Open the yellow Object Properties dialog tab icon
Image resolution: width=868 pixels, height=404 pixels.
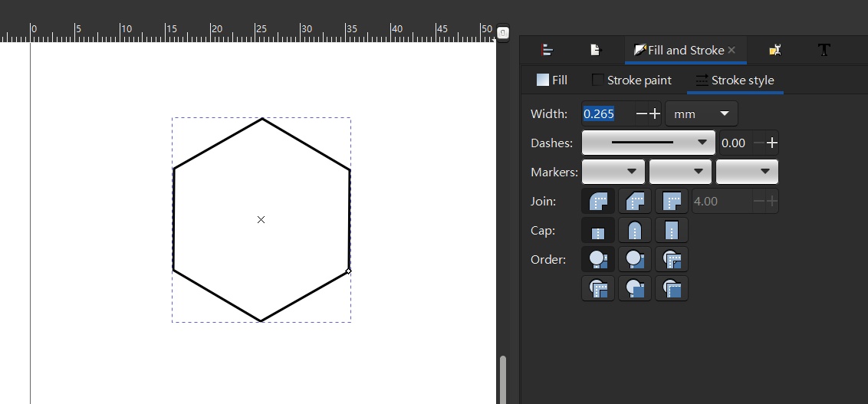click(775, 50)
